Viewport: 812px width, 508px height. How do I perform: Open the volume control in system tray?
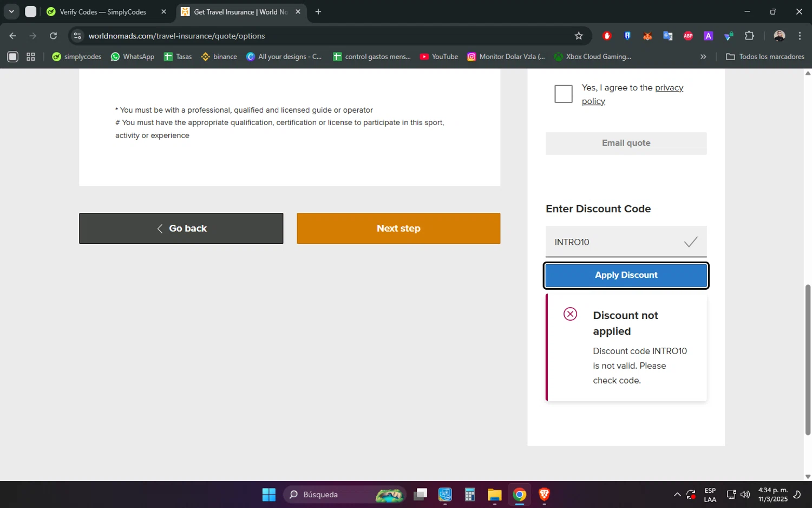[745, 494]
